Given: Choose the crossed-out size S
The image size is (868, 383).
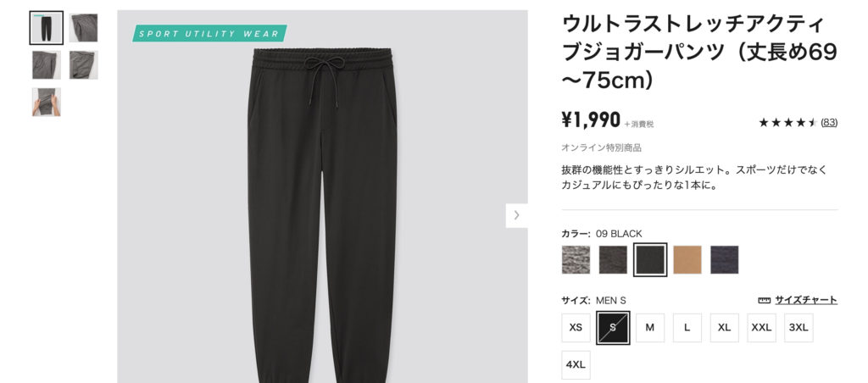Looking at the screenshot, I should click(x=613, y=328).
